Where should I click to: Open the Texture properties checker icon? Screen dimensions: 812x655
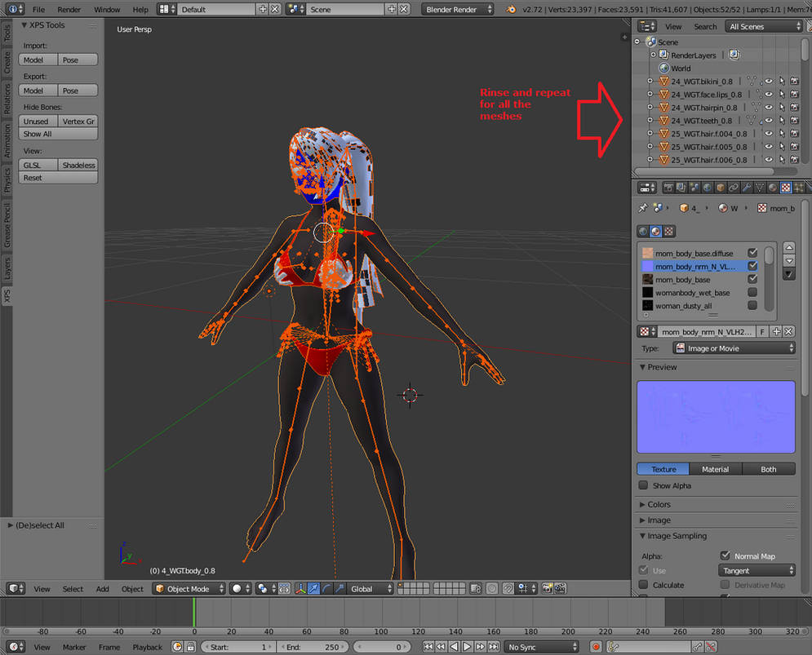pos(786,188)
